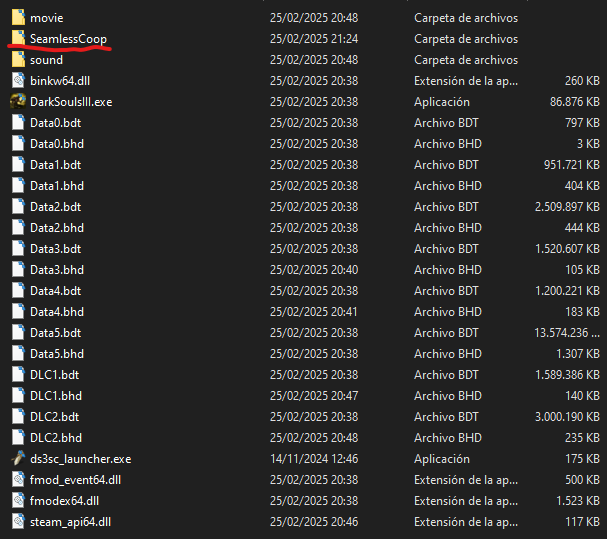Click the Data0.bdt file icon

[x=18, y=123]
